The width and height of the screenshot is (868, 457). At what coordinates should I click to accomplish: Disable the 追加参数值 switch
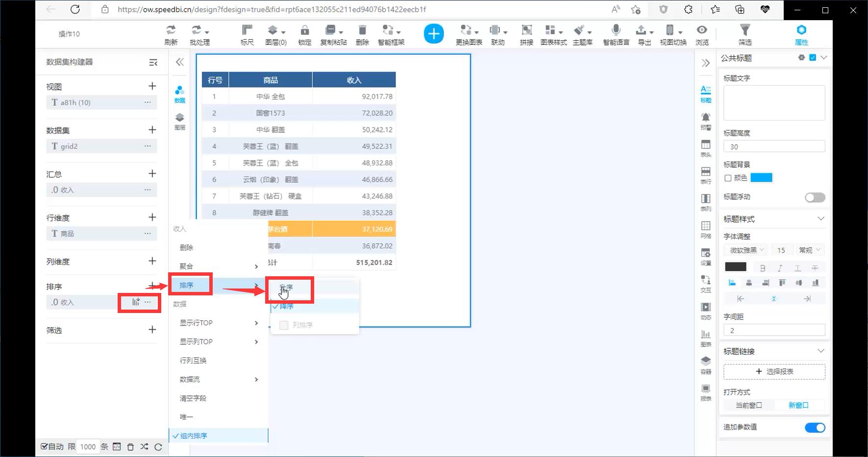[815, 428]
